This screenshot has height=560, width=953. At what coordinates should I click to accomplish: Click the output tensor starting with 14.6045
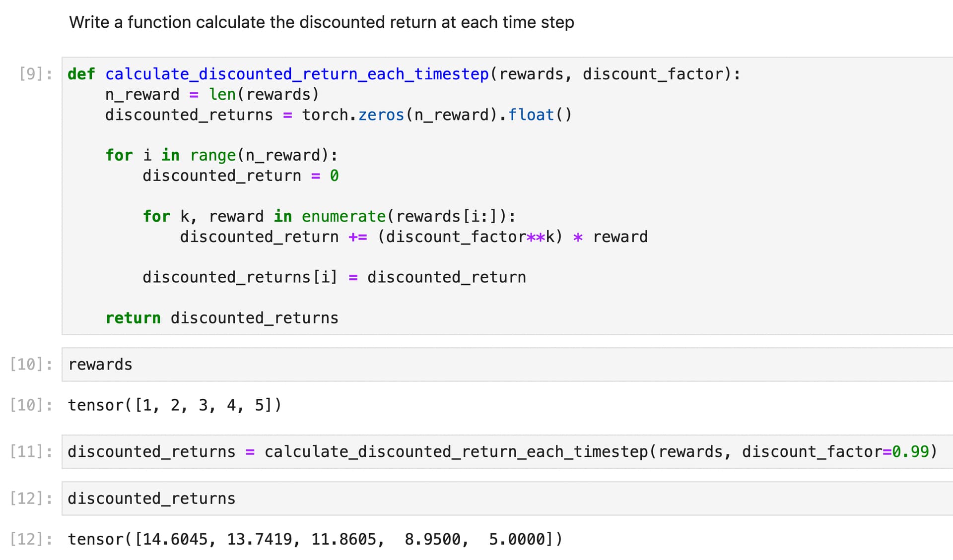[x=315, y=539]
